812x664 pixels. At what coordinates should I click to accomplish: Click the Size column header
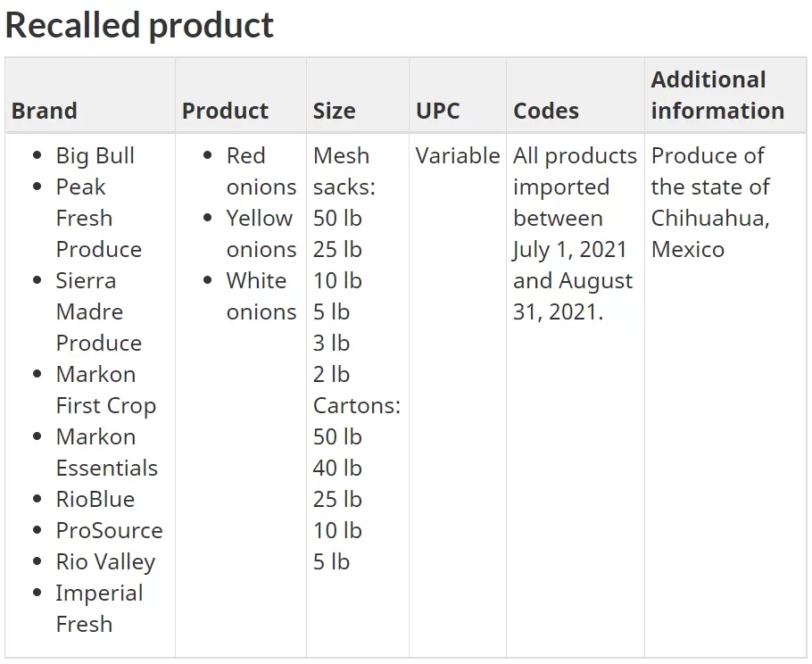334,111
